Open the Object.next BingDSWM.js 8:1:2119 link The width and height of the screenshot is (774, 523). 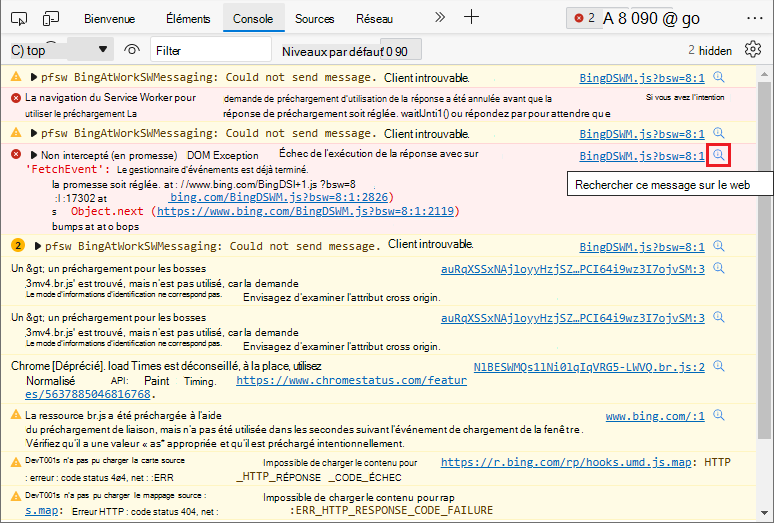pyautogui.click(x=305, y=212)
